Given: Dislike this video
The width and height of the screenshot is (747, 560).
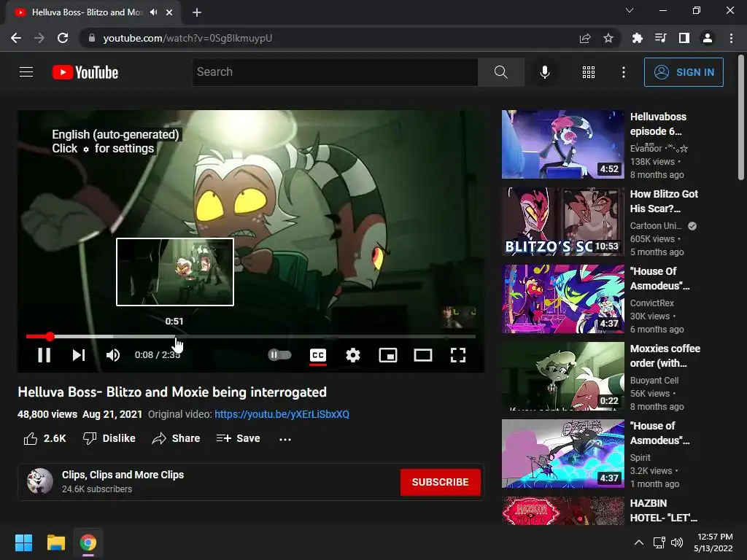Looking at the screenshot, I should point(109,438).
